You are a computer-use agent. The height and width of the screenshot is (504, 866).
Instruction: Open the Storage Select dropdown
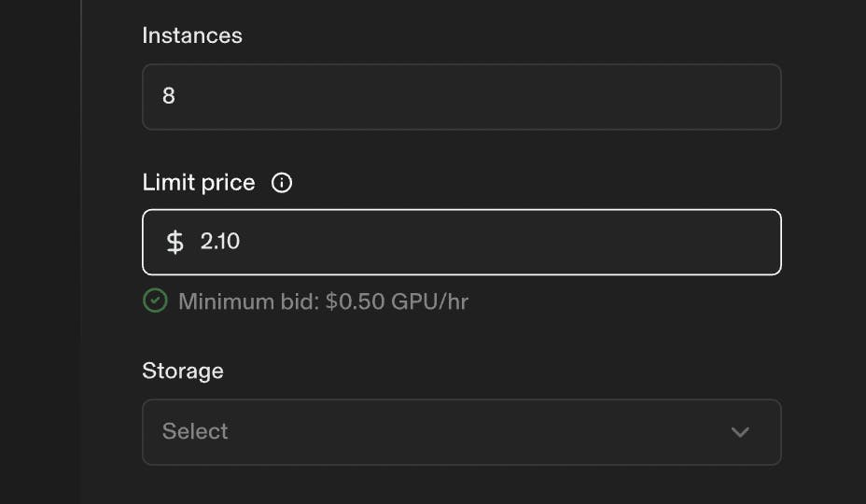point(461,432)
